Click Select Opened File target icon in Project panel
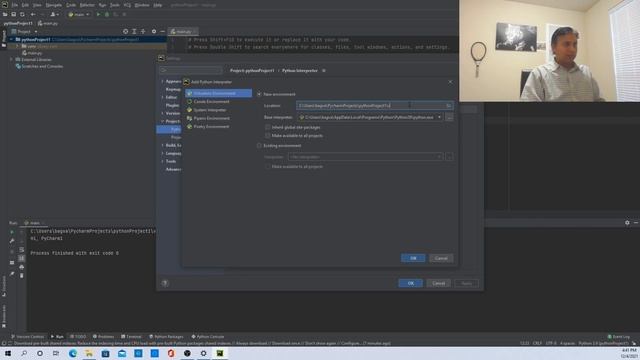The image size is (640, 360). (125, 31)
